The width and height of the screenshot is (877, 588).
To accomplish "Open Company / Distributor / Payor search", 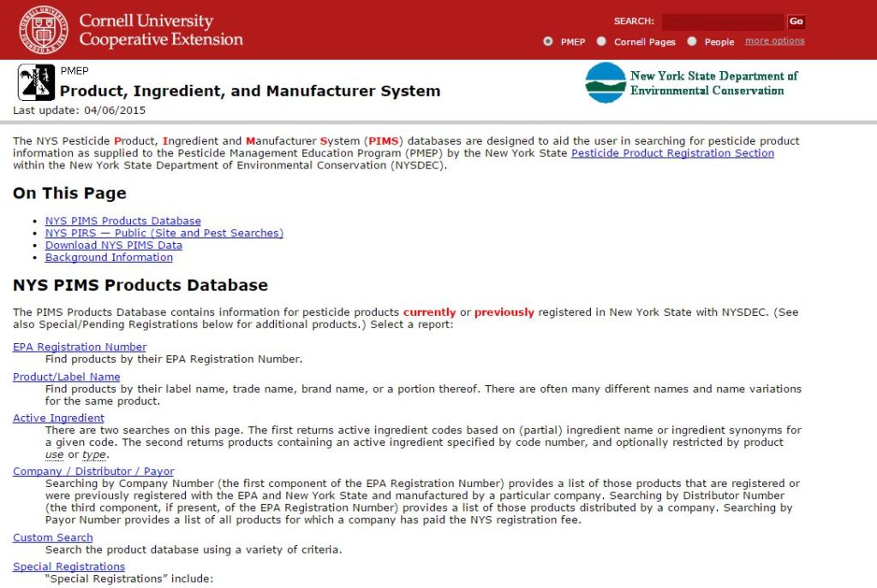I will click(x=93, y=471).
